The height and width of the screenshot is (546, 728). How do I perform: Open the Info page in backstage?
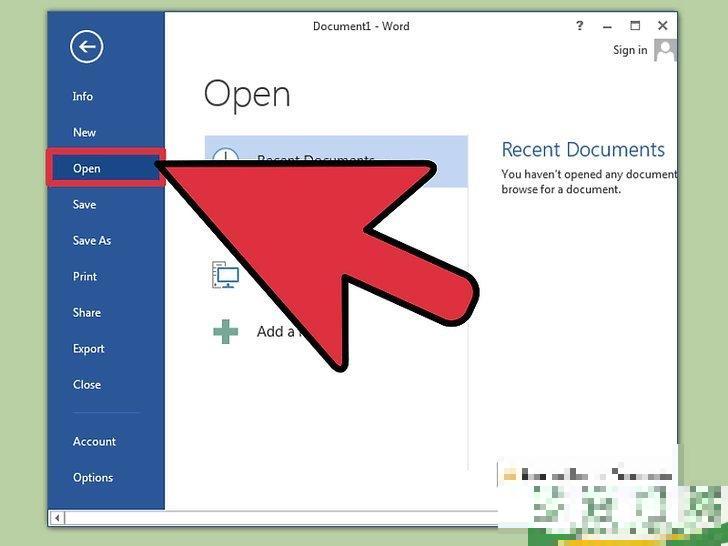[83, 96]
